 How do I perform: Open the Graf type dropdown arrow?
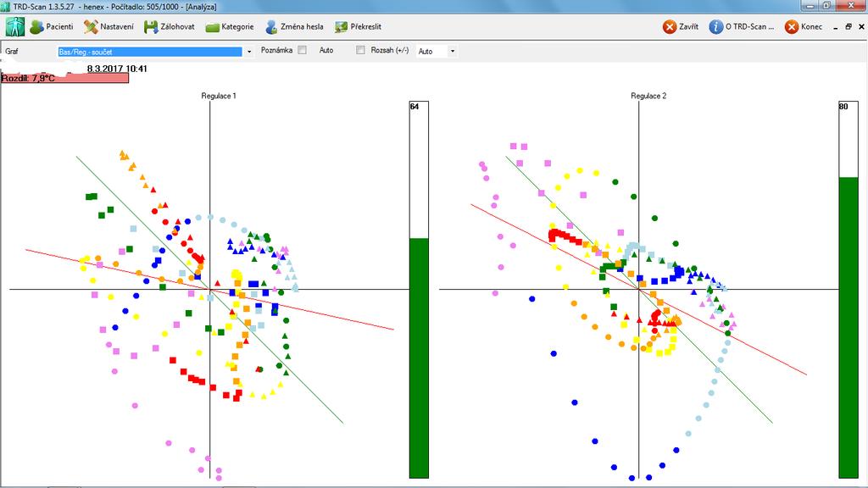coord(249,52)
